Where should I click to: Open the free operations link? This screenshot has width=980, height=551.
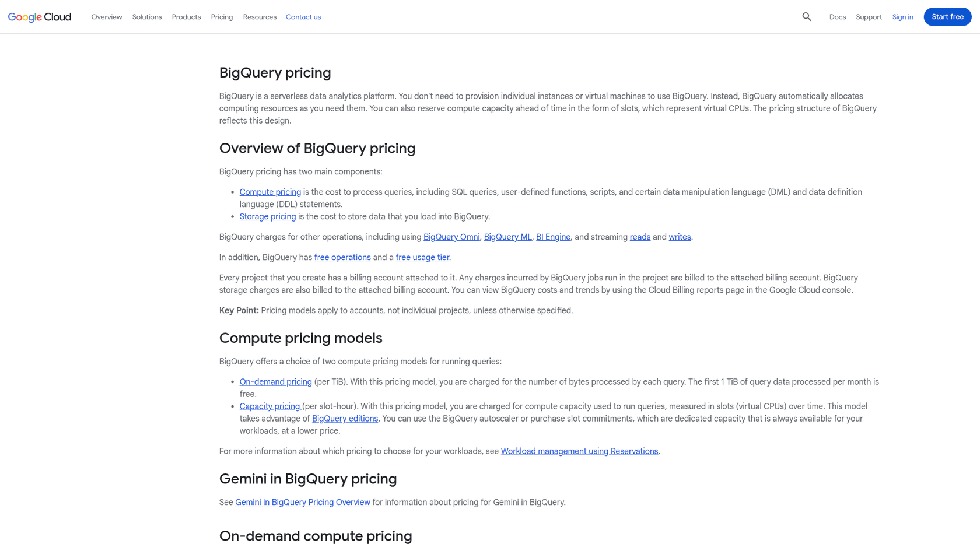pos(342,257)
